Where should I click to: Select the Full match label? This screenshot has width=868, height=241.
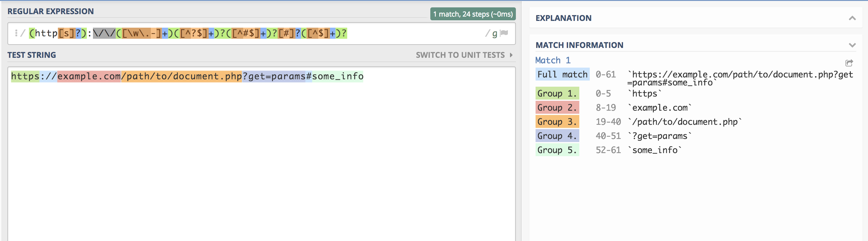[562, 74]
